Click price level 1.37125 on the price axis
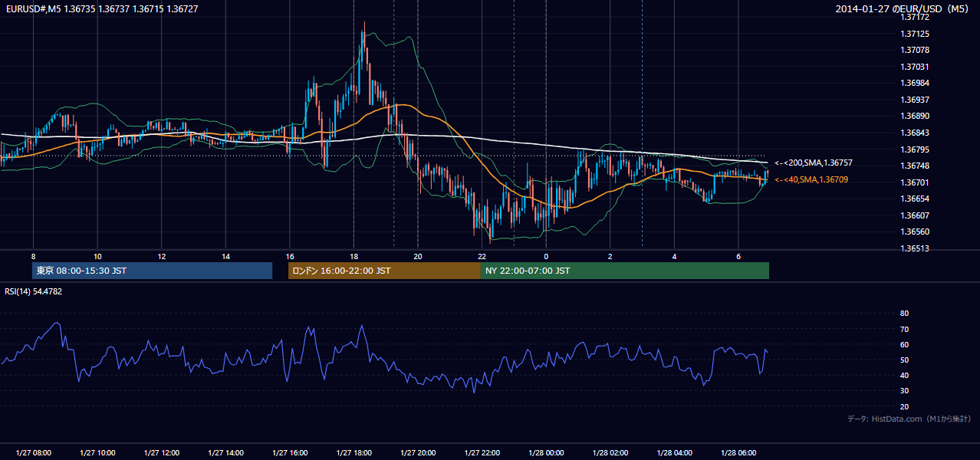The height and width of the screenshot is (460, 980). click(x=916, y=34)
